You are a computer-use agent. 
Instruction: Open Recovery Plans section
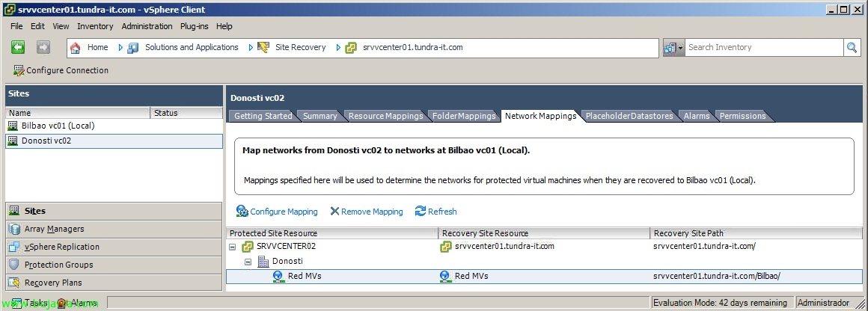(x=114, y=283)
